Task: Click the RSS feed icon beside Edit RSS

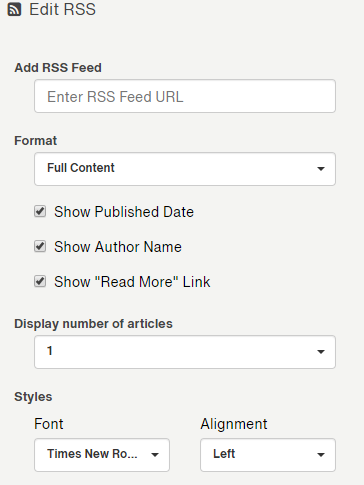Action: pos(14,9)
